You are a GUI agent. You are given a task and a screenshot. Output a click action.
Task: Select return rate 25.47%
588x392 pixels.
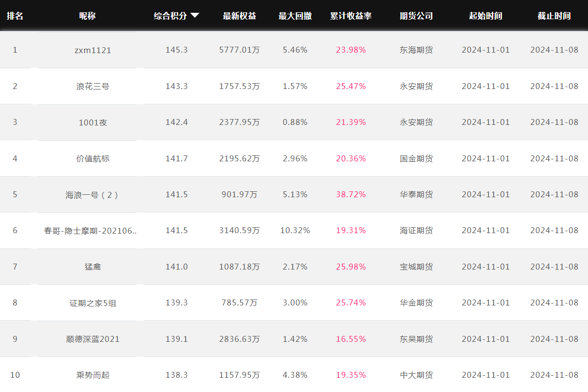(351, 87)
